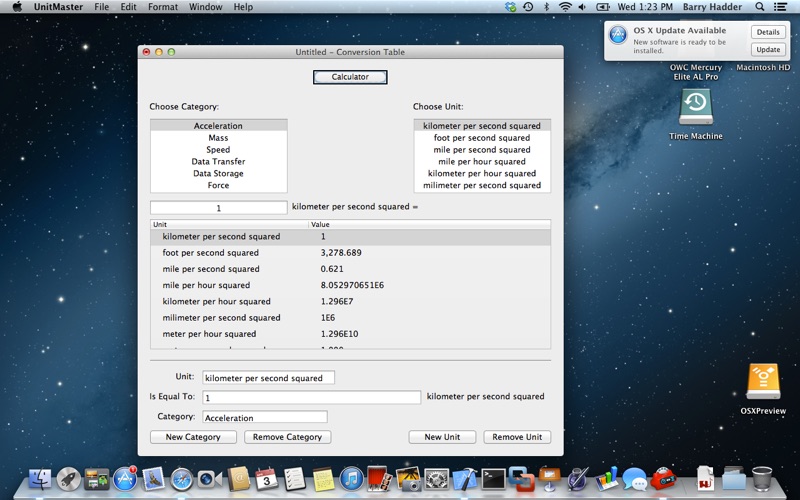Click Bluetooth icon in menu bar
This screenshot has width=800, height=500.
(x=546, y=7)
